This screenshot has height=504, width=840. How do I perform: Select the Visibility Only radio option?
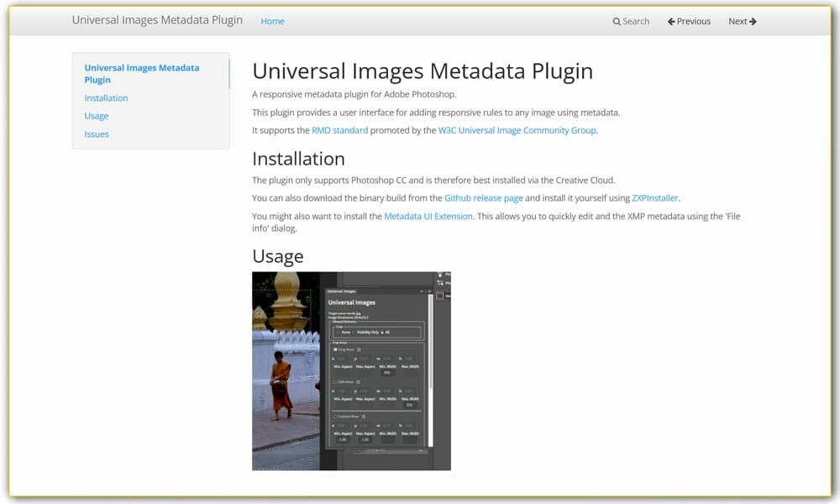354,332
